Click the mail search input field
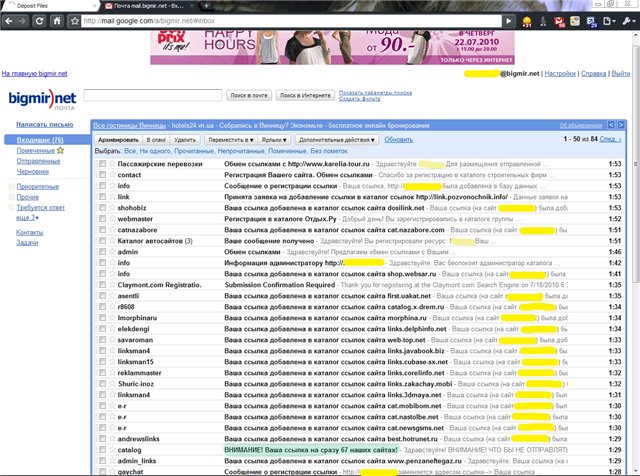The height and width of the screenshot is (476, 640). [x=152, y=94]
